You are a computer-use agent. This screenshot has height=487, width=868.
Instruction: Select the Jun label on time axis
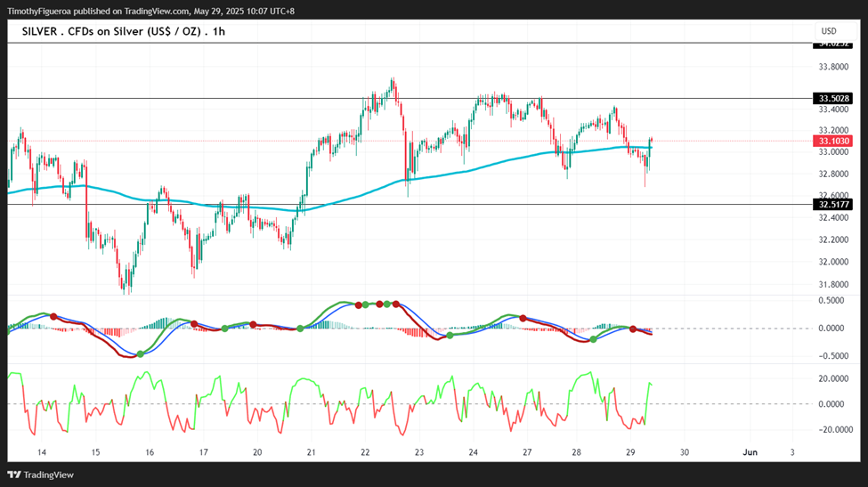(x=750, y=452)
